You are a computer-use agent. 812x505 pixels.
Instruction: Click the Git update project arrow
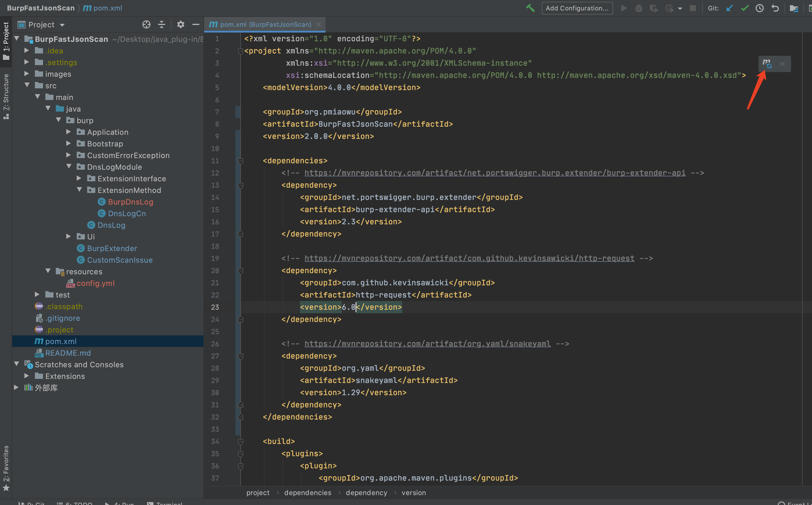(x=729, y=8)
